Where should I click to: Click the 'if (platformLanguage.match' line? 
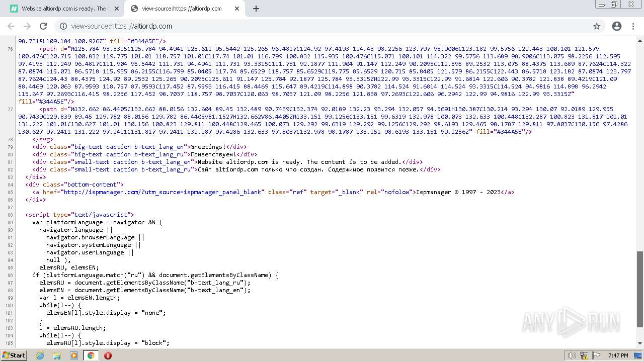[155, 275]
